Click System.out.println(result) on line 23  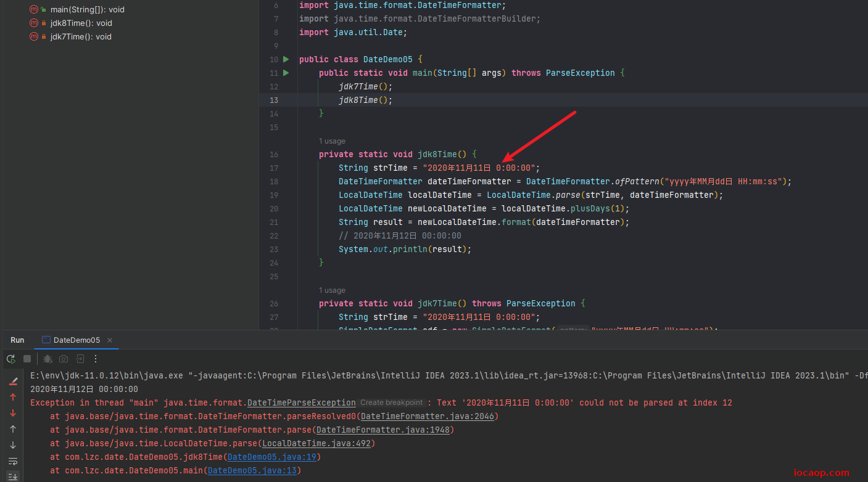[403, 249]
